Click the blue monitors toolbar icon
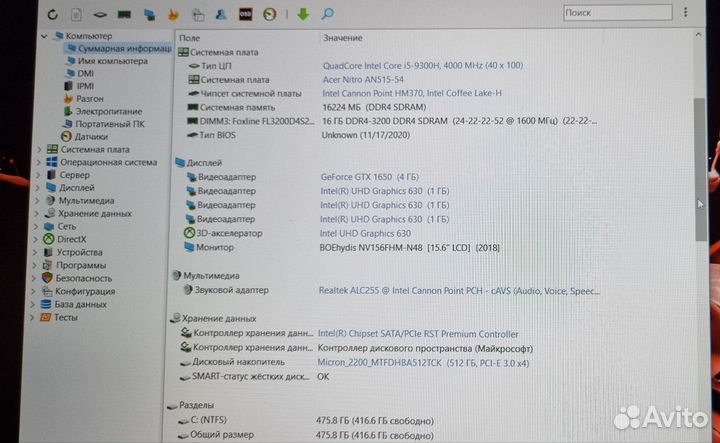Screen dimensions: 720x443 coord(149,15)
